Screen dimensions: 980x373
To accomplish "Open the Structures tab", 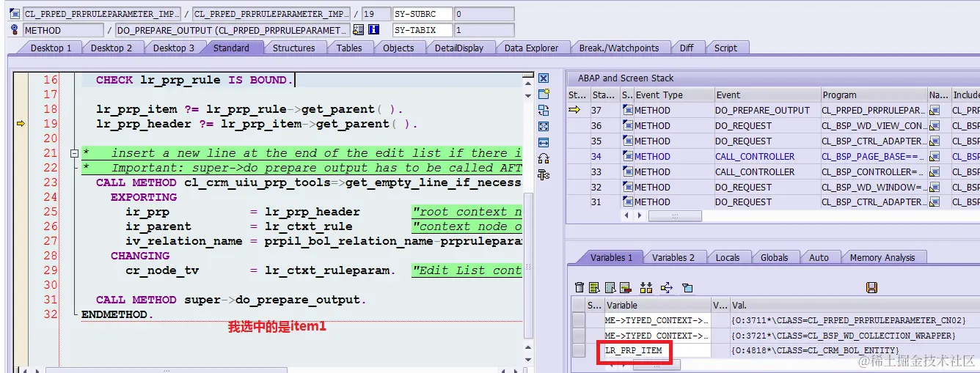I will [293, 48].
